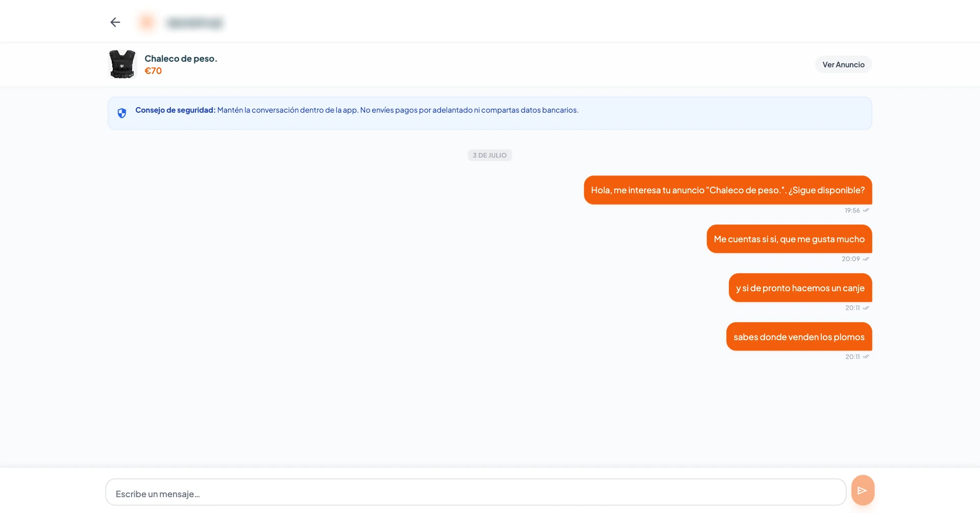Open the weight vest product thumbnail
The width and height of the screenshot is (980, 513).
tap(122, 64)
